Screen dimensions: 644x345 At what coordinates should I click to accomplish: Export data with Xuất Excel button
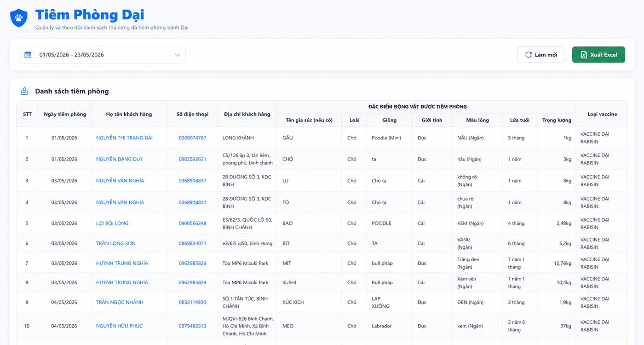point(598,55)
